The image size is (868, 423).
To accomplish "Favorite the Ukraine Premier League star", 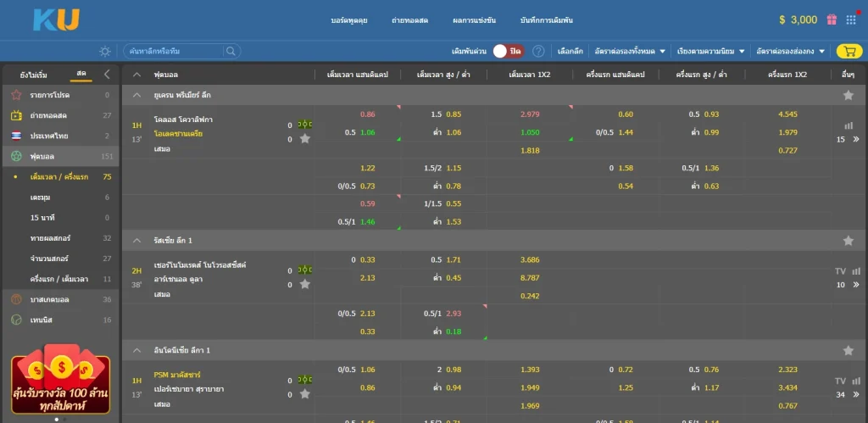I will 848,95.
